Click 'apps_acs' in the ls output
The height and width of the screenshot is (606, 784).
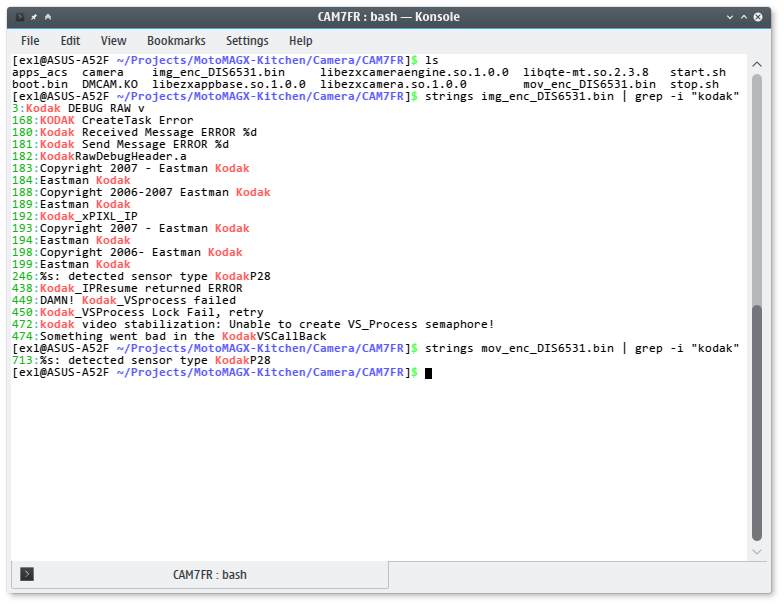(x=40, y=72)
